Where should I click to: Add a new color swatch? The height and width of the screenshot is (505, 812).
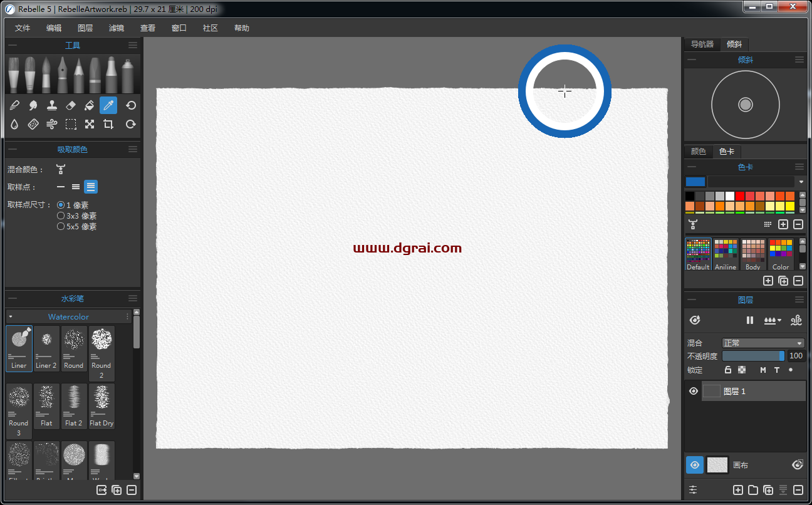coord(783,224)
